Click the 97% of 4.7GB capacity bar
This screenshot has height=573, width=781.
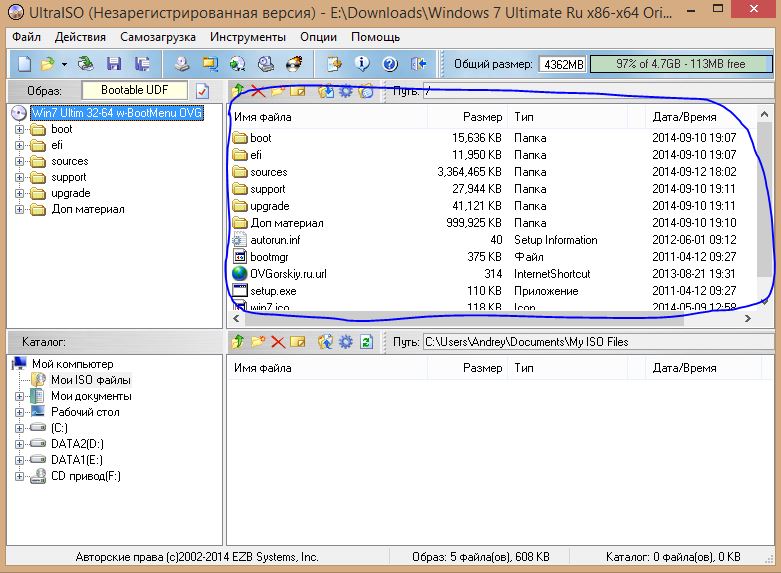coord(681,64)
